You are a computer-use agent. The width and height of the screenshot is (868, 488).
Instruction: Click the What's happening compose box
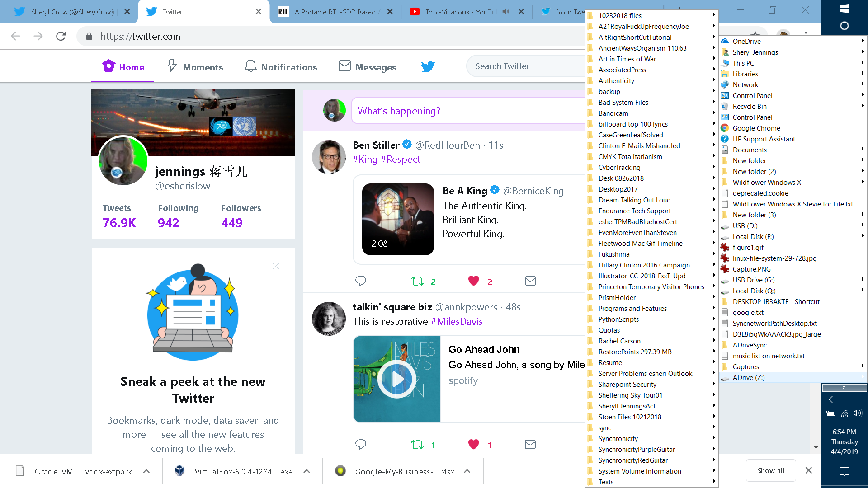point(468,111)
